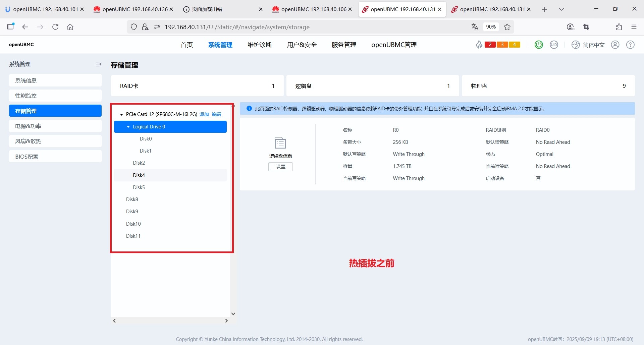Toggle the UID indicator light icon

coord(554,45)
